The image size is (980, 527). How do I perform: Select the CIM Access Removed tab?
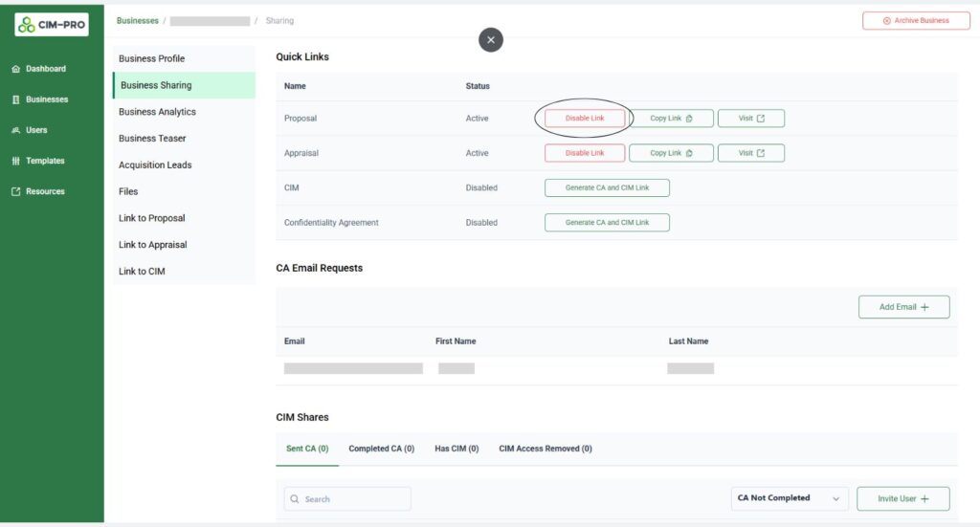pos(545,449)
